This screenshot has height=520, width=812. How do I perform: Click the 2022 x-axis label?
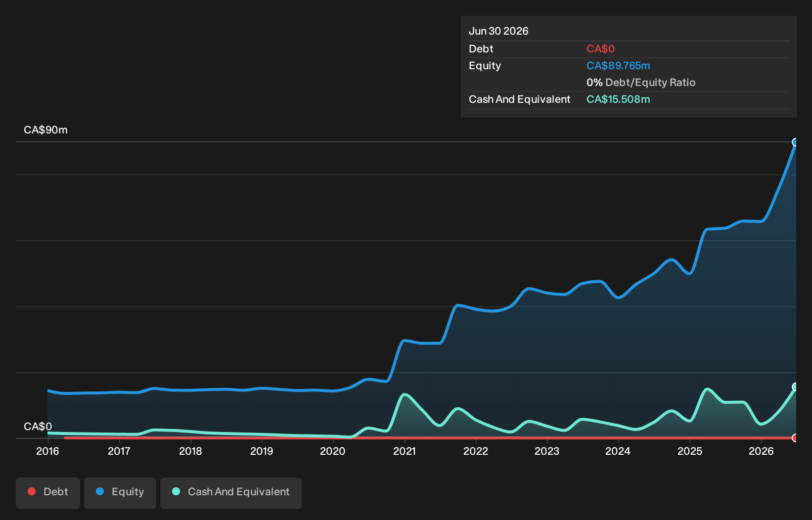[x=476, y=451]
